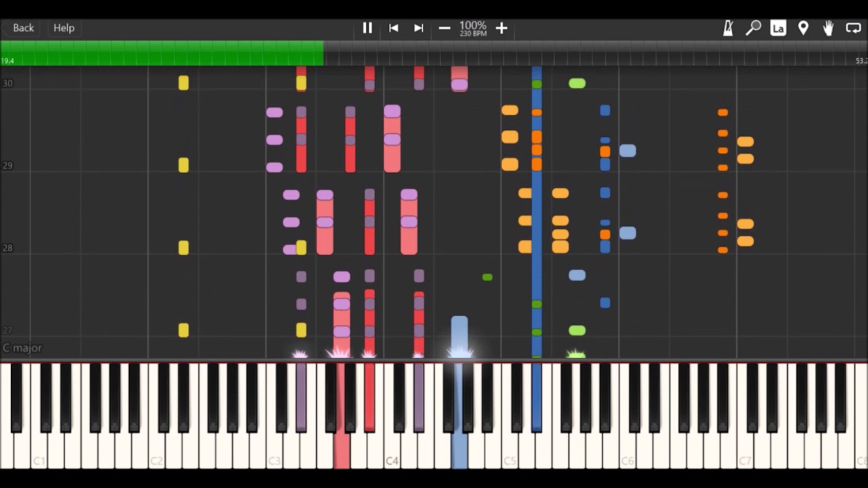Toggle the metronome

[x=728, y=28]
